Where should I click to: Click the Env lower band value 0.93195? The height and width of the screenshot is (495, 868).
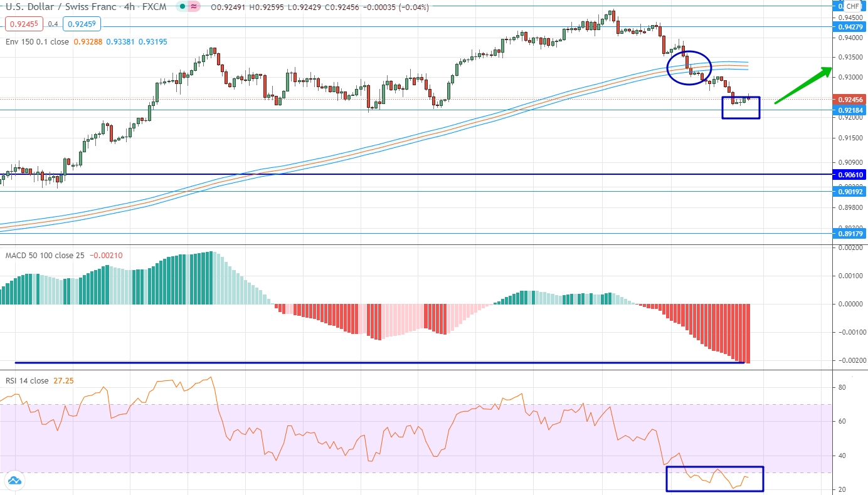point(152,41)
